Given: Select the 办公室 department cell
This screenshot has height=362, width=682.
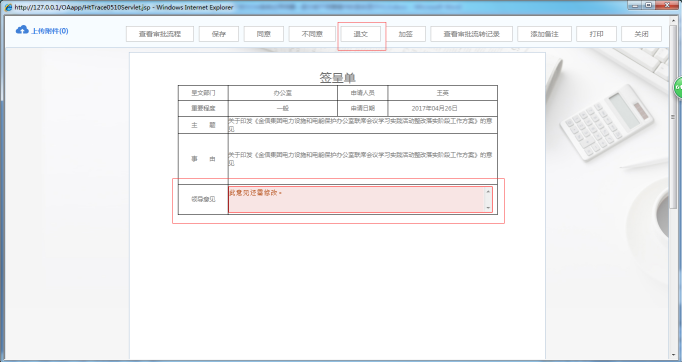Looking at the screenshot, I should pos(283,93).
